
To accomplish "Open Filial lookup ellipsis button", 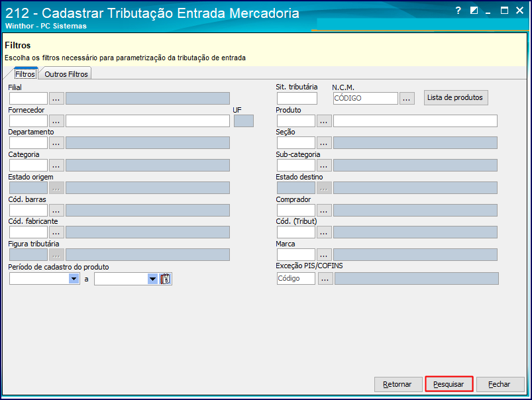I will 56,99.
